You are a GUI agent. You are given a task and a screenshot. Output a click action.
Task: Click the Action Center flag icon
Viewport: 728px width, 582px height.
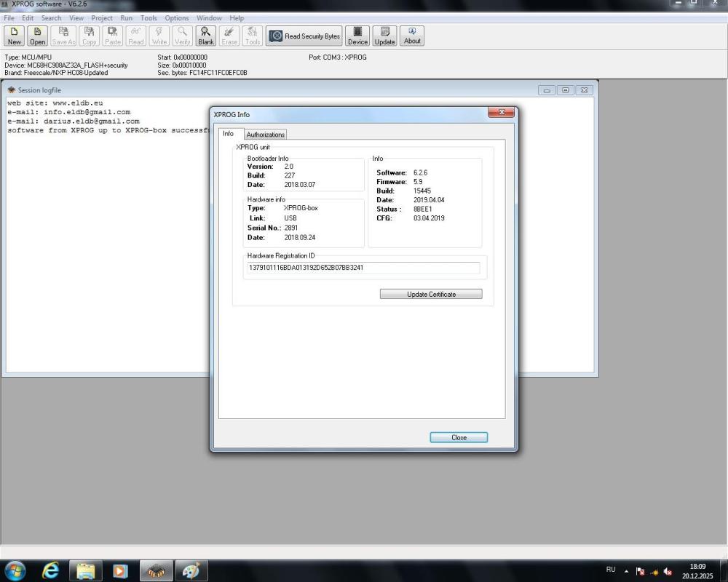(640, 571)
